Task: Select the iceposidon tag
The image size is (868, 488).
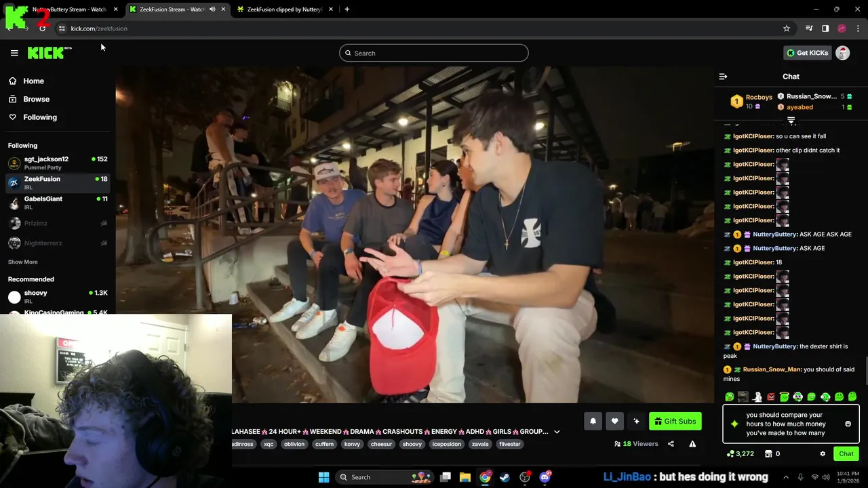Action: [x=446, y=444]
